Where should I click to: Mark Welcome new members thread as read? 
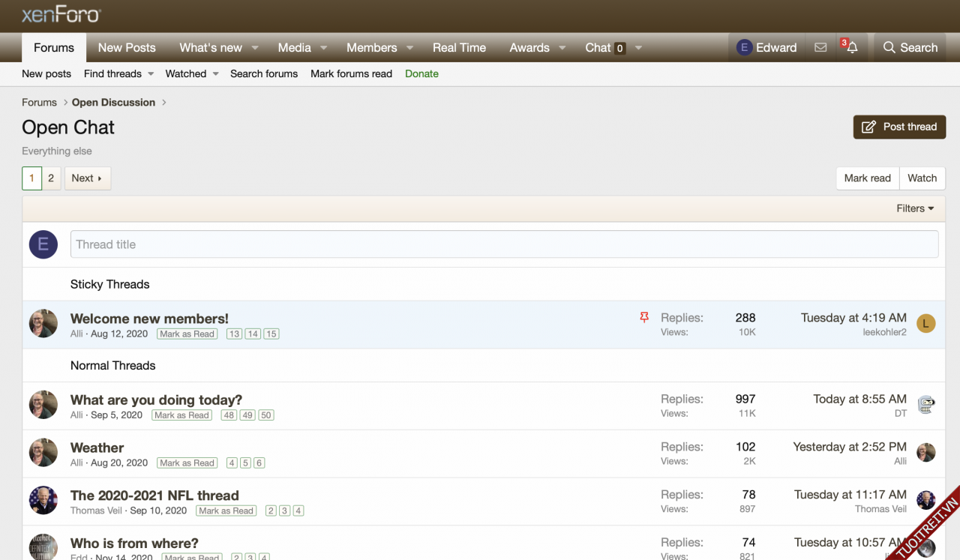click(187, 334)
